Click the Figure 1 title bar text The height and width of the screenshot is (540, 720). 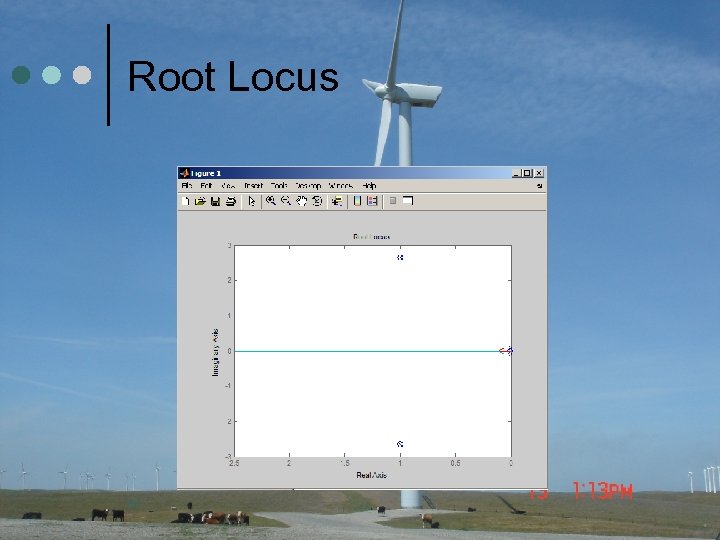point(206,173)
